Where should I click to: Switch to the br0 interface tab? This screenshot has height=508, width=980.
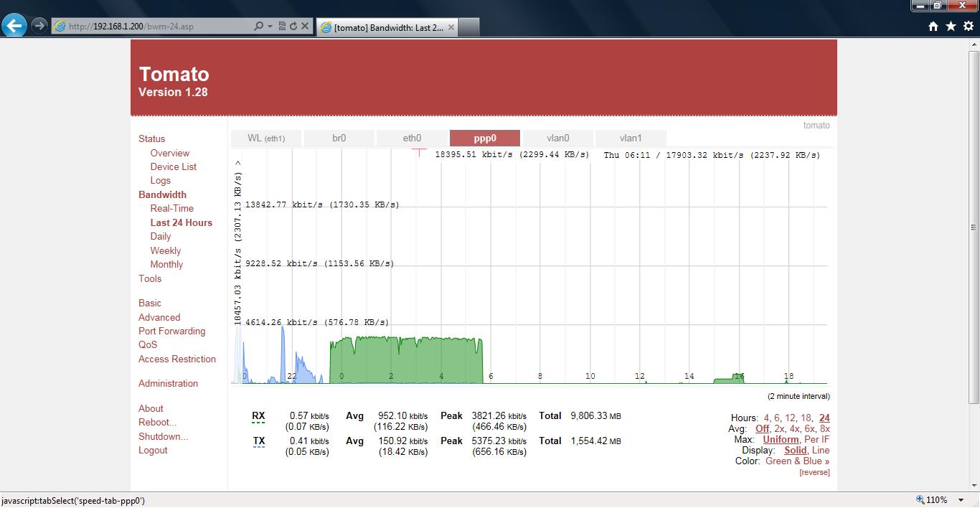339,138
